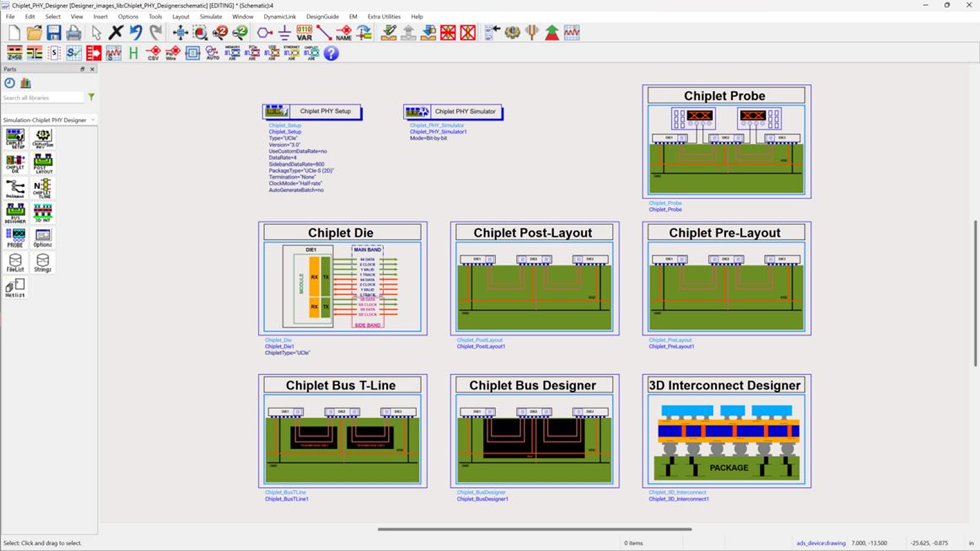980x551 pixels.
Task: Select the Chiplet PHY Simulator block
Action: click(x=453, y=111)
